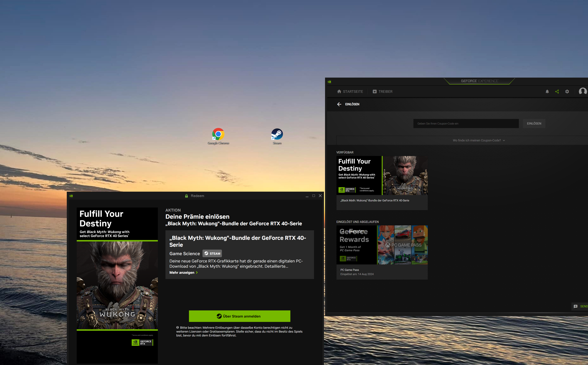Switch to the Treiber tab
This screenshot has width=588, height=365.
(383, 91)
